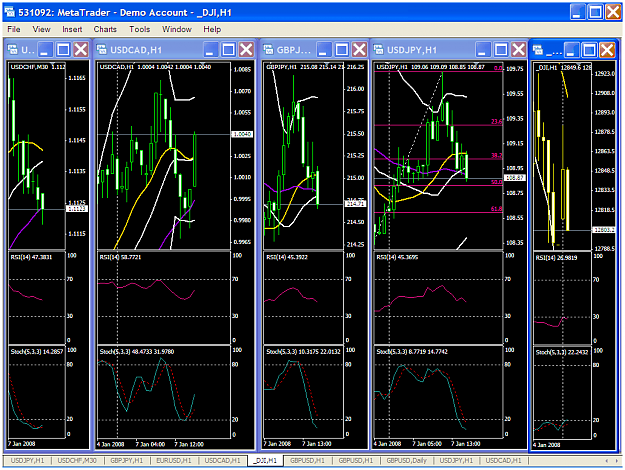
Task: Close the main MetaTrader window
Action: tap(613, 12)
